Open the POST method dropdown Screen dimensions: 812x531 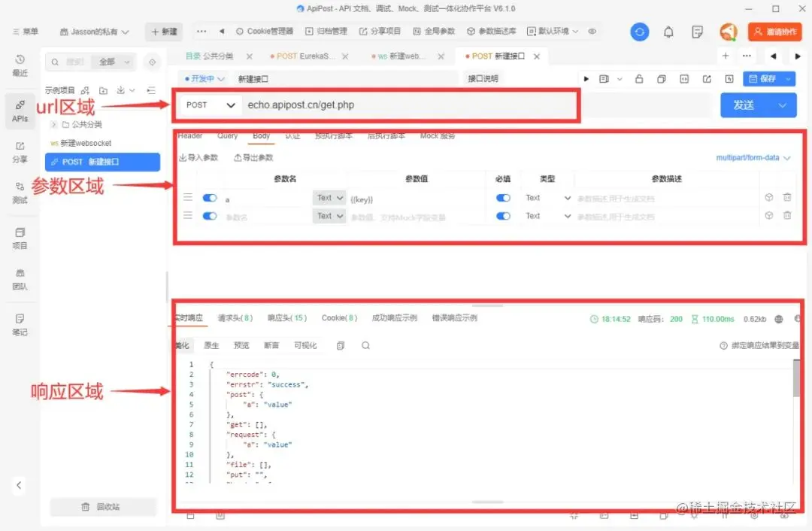tap(211, 105)
